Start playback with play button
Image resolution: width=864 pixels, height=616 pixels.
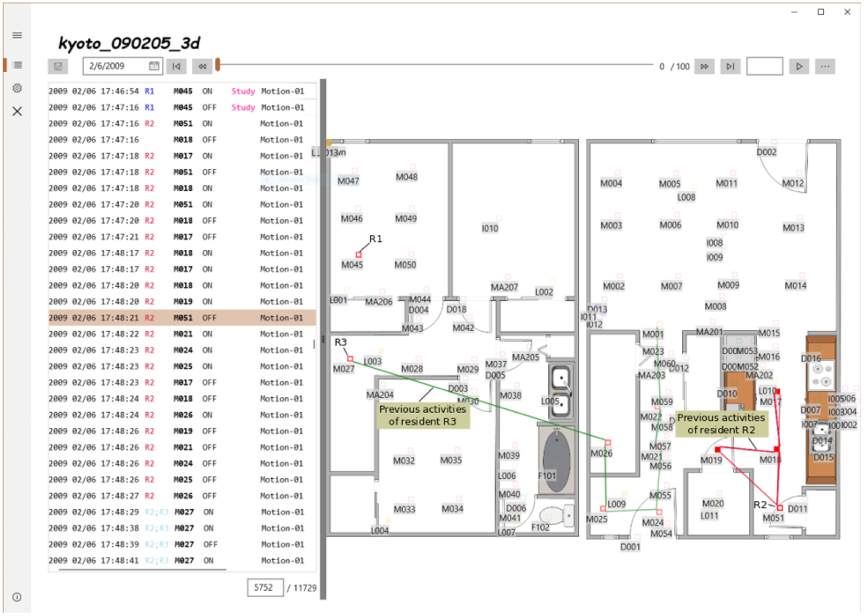[799, 66]
